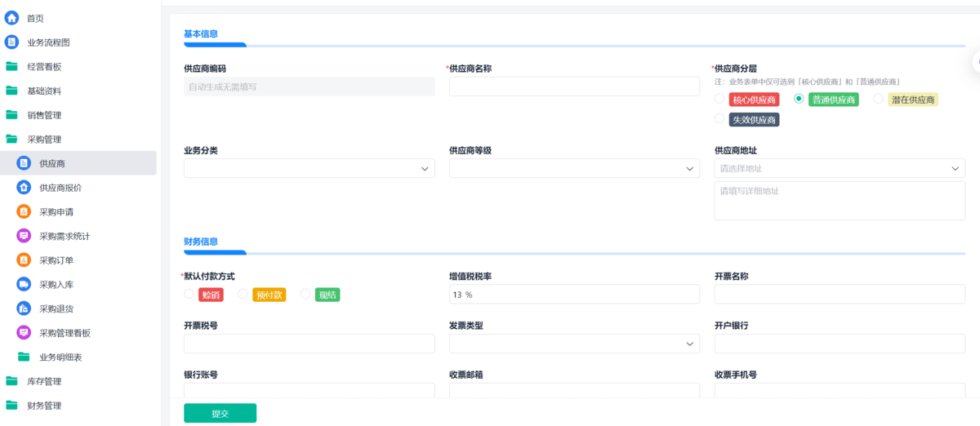Viewport: 980px width, 426px height.
Task: Click the 采购入库 truck icon
Action: [x=24, y=285]
